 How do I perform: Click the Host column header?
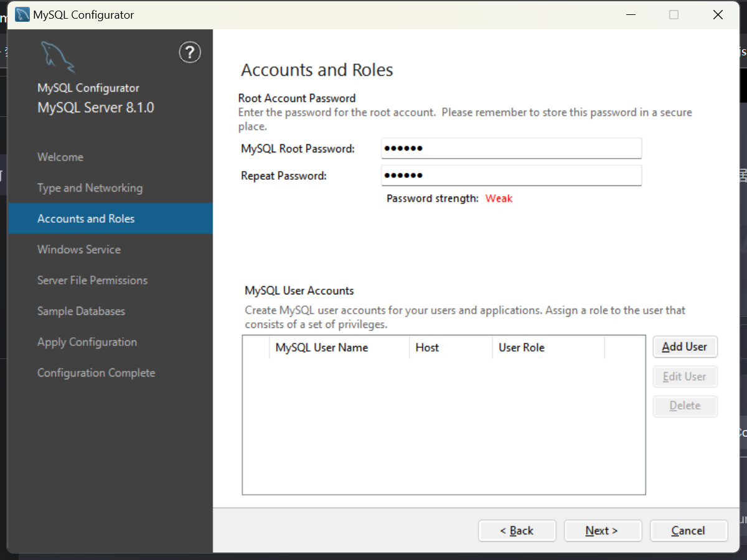coord(451,348)
